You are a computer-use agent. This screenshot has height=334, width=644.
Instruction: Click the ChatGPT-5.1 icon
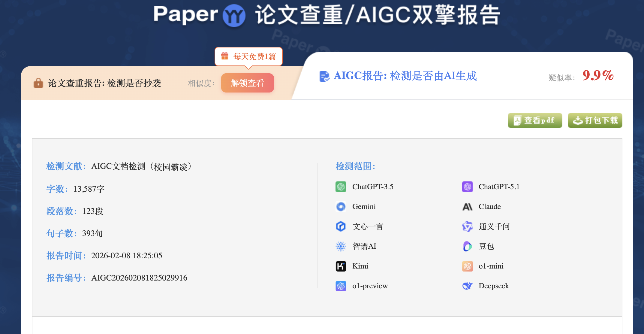click(x=467, y=187)
